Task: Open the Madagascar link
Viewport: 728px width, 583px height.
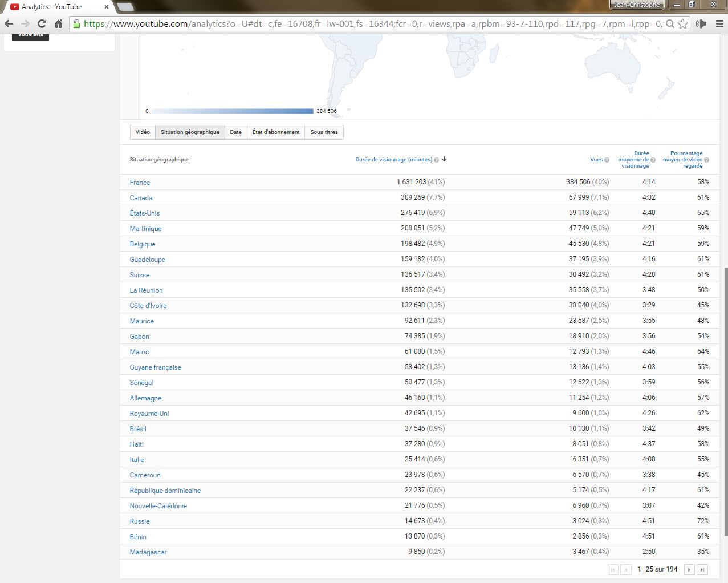Action: pyautogui.click(x=148, y=552)
